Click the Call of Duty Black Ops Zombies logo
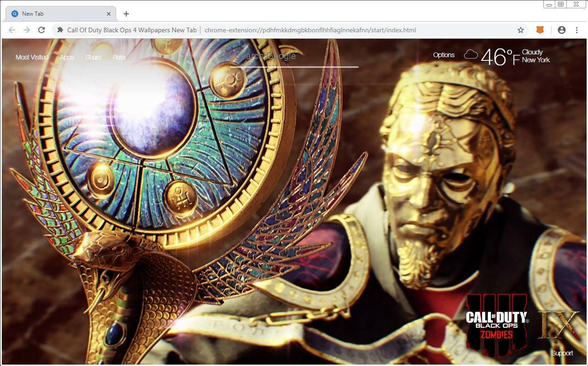The height and width of the screenshot is (366, 588). click(497, 325)
